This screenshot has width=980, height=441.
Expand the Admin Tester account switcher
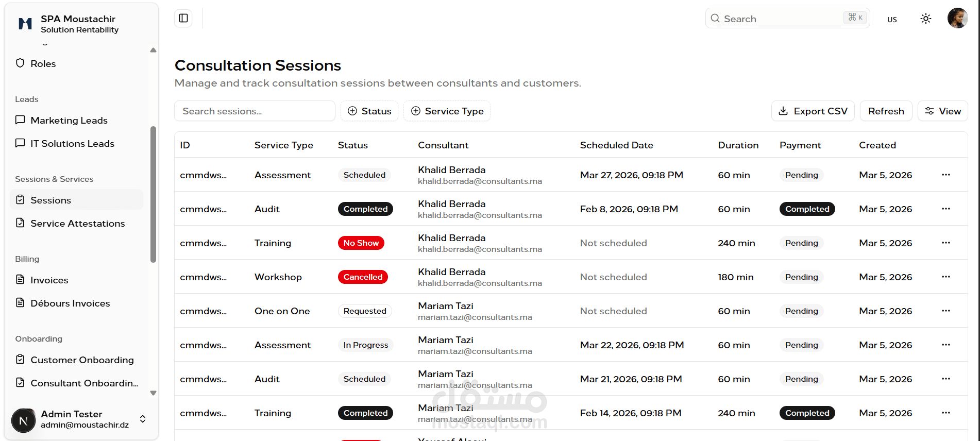pyautogui.click(x=143, y=419)
